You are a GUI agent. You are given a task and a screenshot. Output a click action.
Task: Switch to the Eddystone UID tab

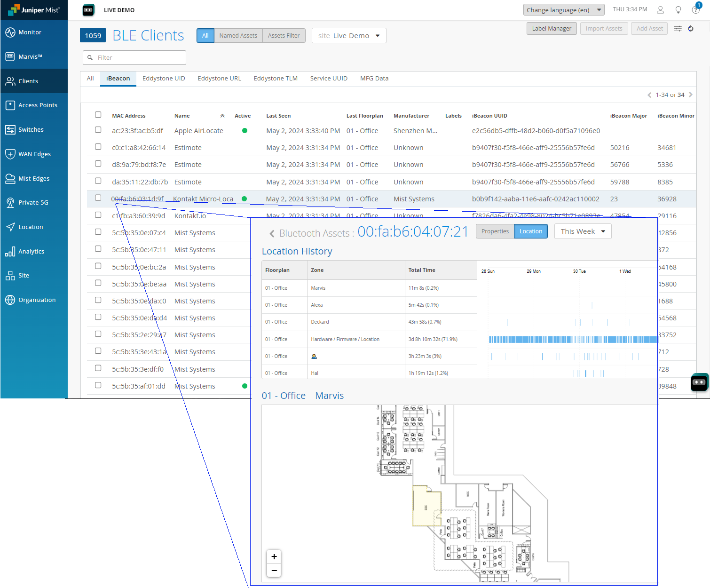coord(164,79)
